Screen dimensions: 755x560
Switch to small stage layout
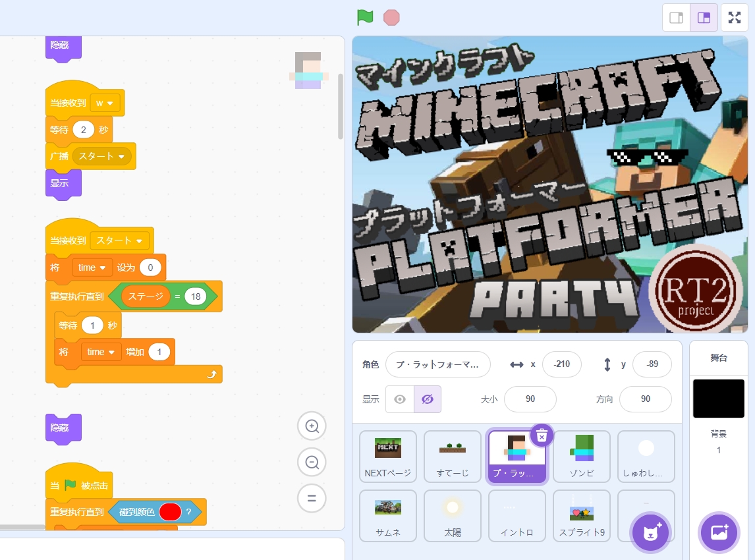point(676,18)
